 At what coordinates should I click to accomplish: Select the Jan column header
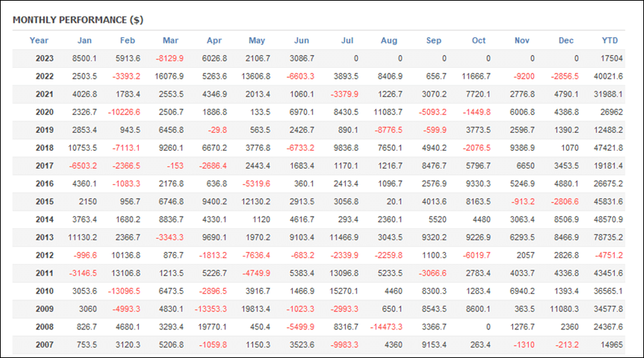pos(84,40)
